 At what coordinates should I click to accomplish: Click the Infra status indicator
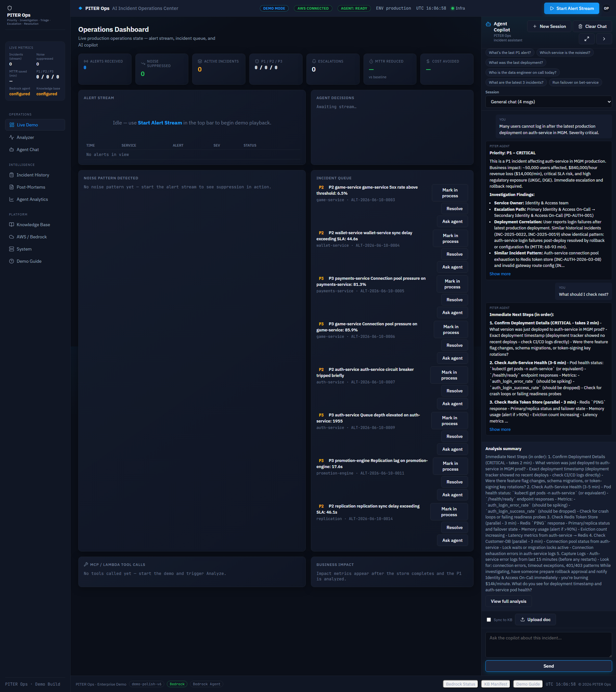(x=458, y=8)
